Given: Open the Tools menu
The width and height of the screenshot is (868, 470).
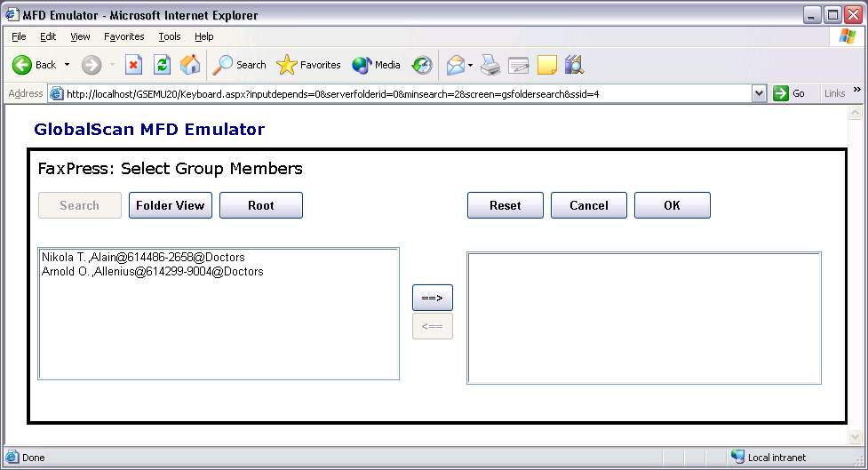Looking at the screenshot, I should tap(170, 36).
